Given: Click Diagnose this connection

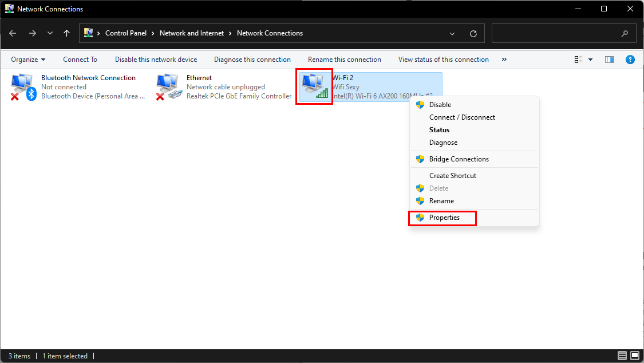Looking at the screenshot, I should (x=252, y=60).
